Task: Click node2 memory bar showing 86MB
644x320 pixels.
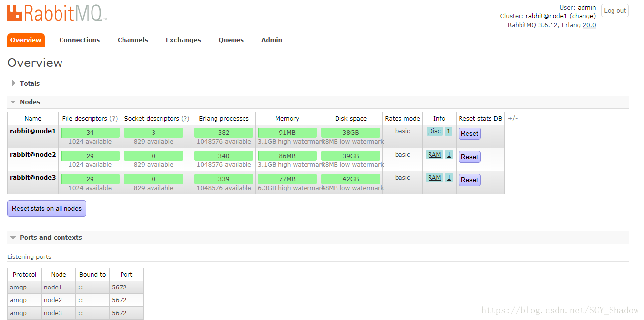Action: tap(287, 156)
